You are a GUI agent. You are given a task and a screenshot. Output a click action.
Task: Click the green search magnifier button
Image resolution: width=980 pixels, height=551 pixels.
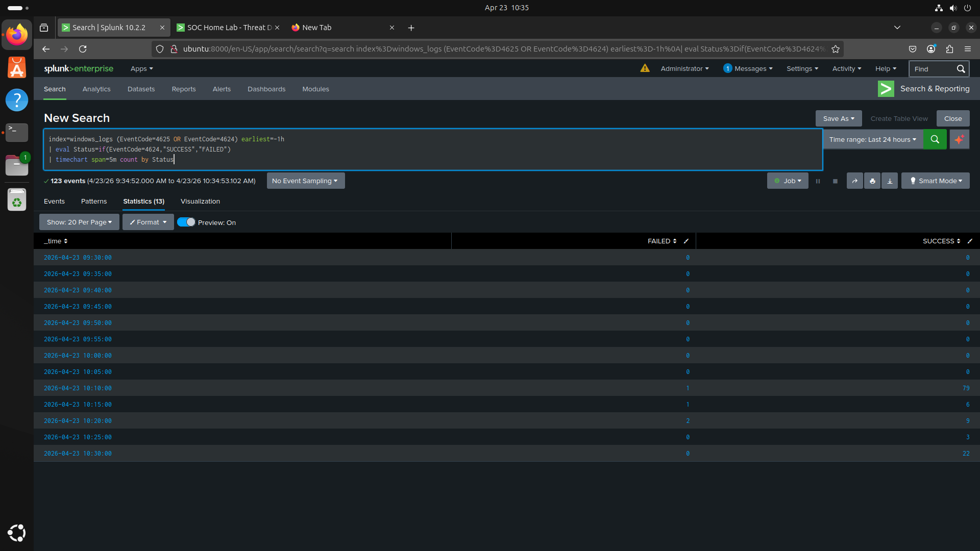pos(935,139)
